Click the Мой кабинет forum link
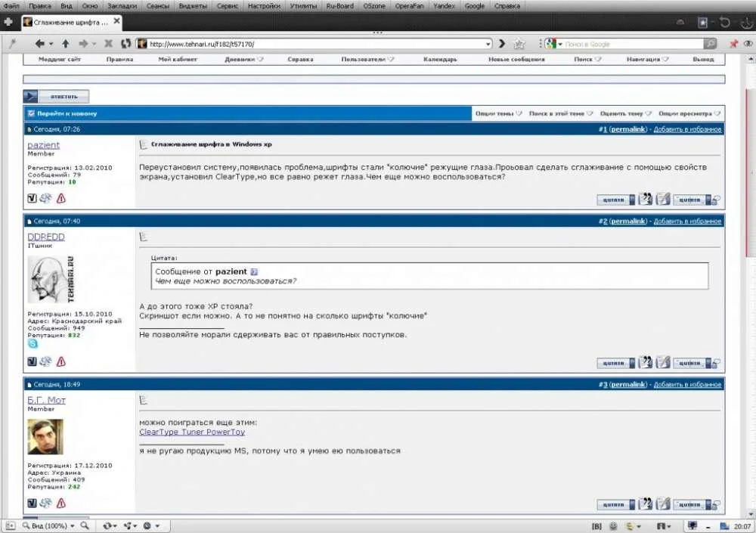 (178, 59)
